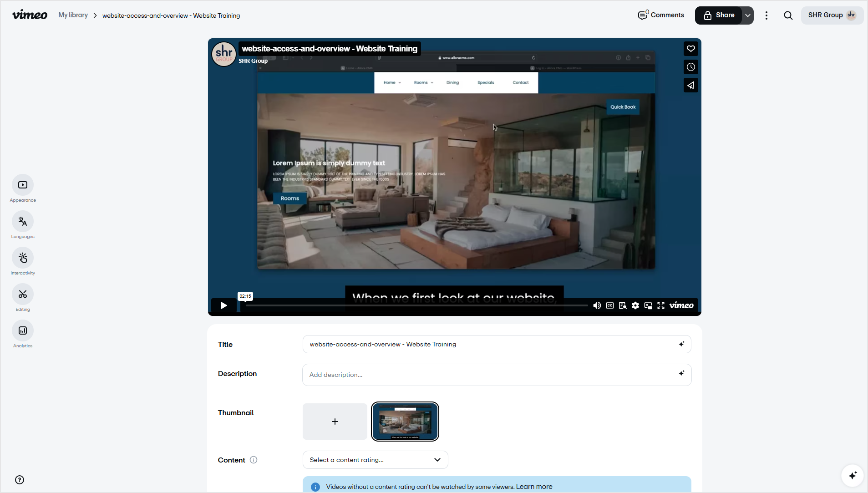Toggle picture-in-picture mode

648,305
